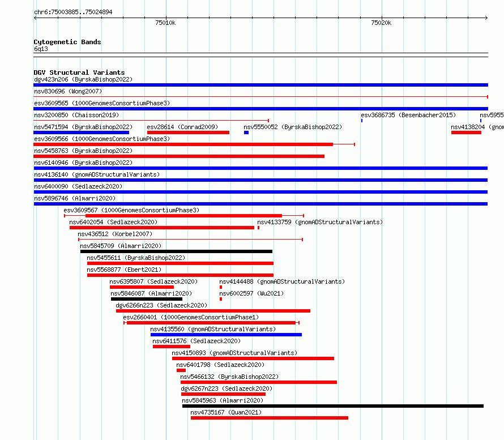
Task: Open nsv4138204 variant label
Action: pos(477,127)
